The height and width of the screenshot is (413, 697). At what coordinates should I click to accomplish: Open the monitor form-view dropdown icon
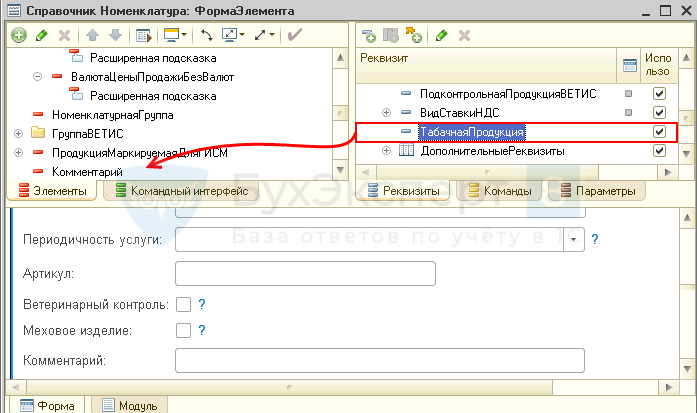click(x=175, y=35)
